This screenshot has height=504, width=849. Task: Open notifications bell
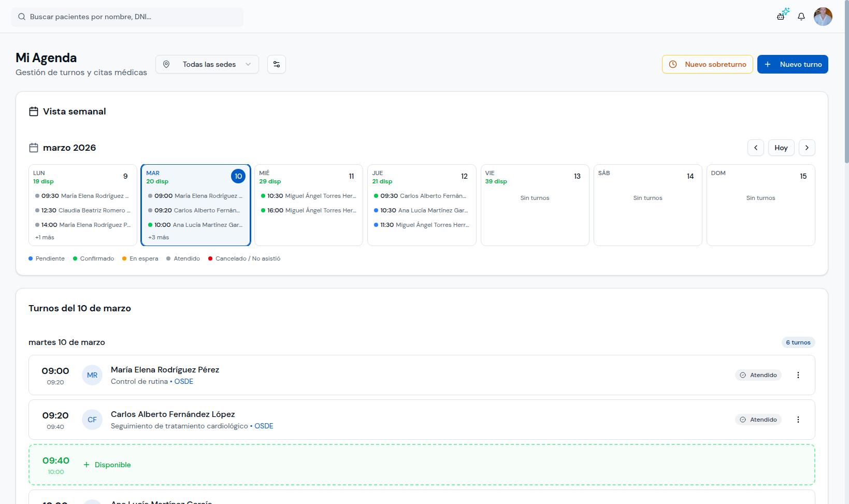pos(801,17)
